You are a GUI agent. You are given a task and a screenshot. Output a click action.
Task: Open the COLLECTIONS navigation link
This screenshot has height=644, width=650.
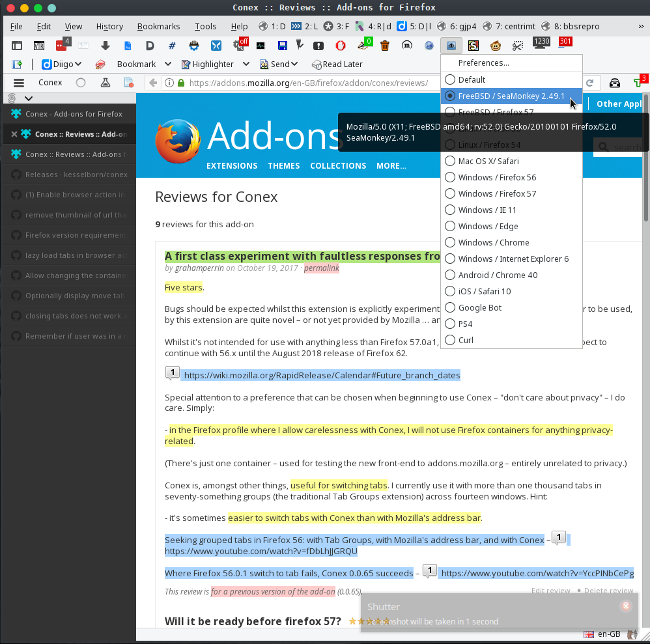[x=338, y=166]
